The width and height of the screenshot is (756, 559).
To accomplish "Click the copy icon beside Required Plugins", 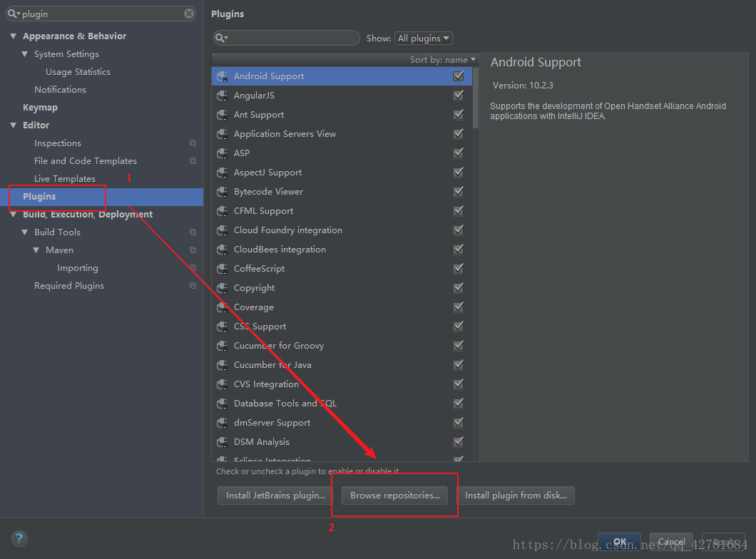I will pos(193,286).
